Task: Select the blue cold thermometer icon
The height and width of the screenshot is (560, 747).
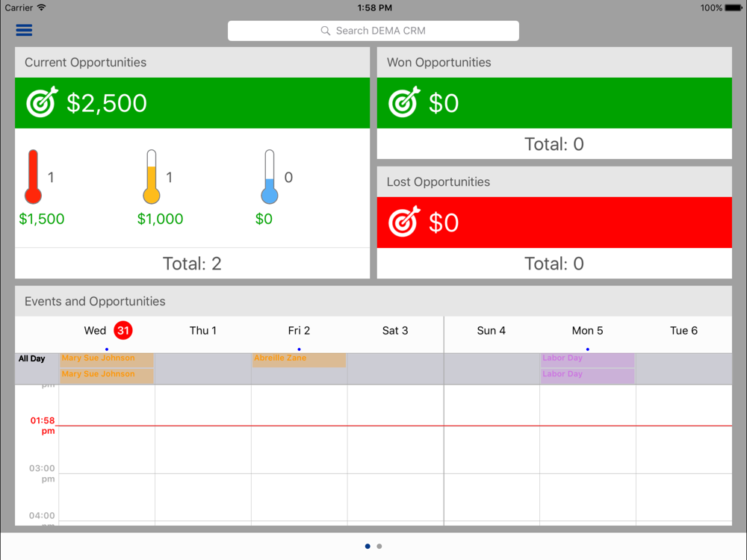Action: point(270,177)
